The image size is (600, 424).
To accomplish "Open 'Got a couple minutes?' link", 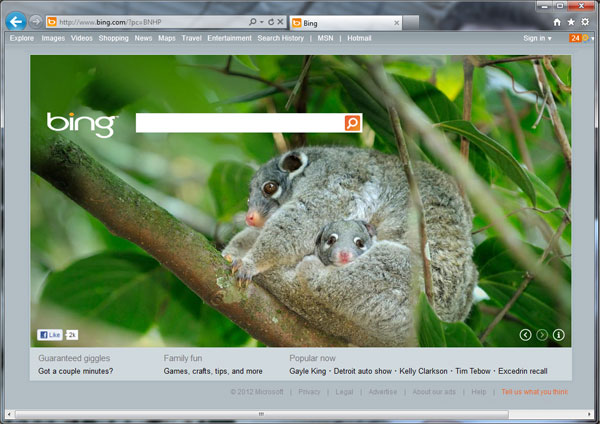I will tap(76, 371).
